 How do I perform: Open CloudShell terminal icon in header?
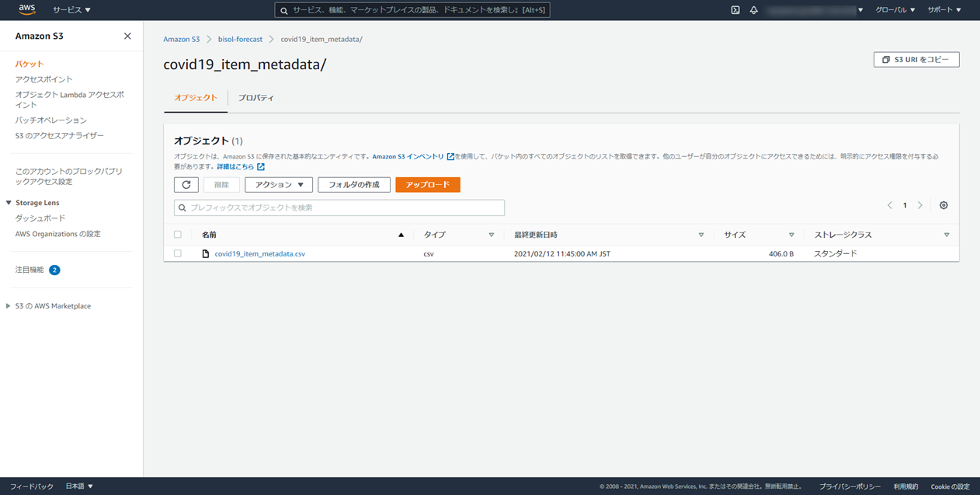(x=735, y=10)
